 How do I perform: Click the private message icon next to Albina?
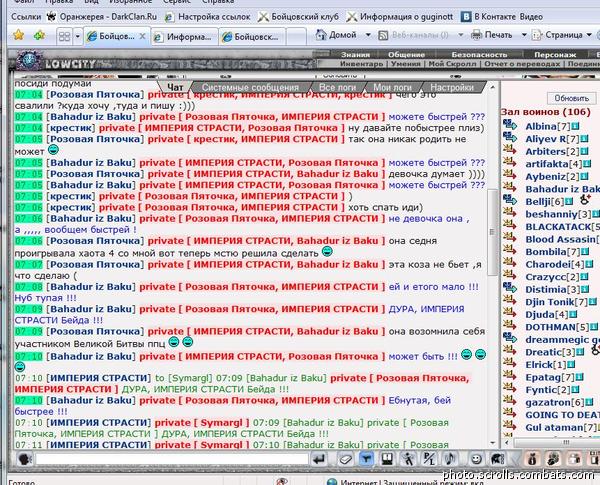point(509,125)
